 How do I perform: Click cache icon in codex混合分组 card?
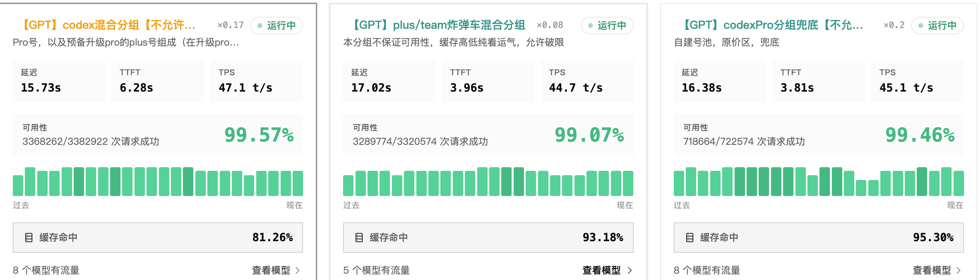29,238
